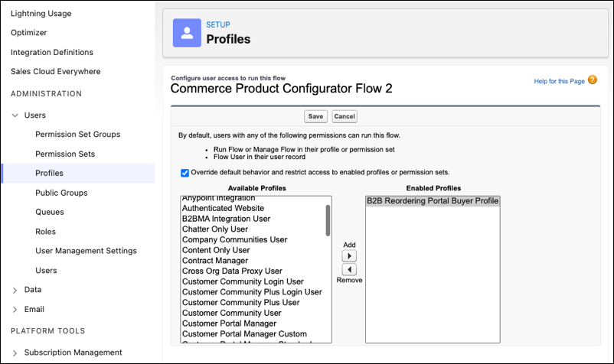Select B2B Reordering Portal Buyer Profile
Viewport: 614px width, 364px height.
tap(433, 201)
